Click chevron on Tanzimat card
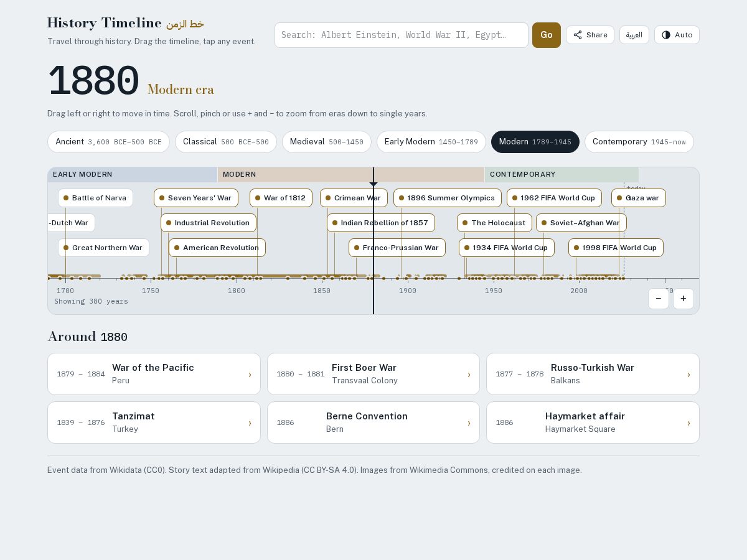This screenshot has height=560, width=747. (250, 422)
